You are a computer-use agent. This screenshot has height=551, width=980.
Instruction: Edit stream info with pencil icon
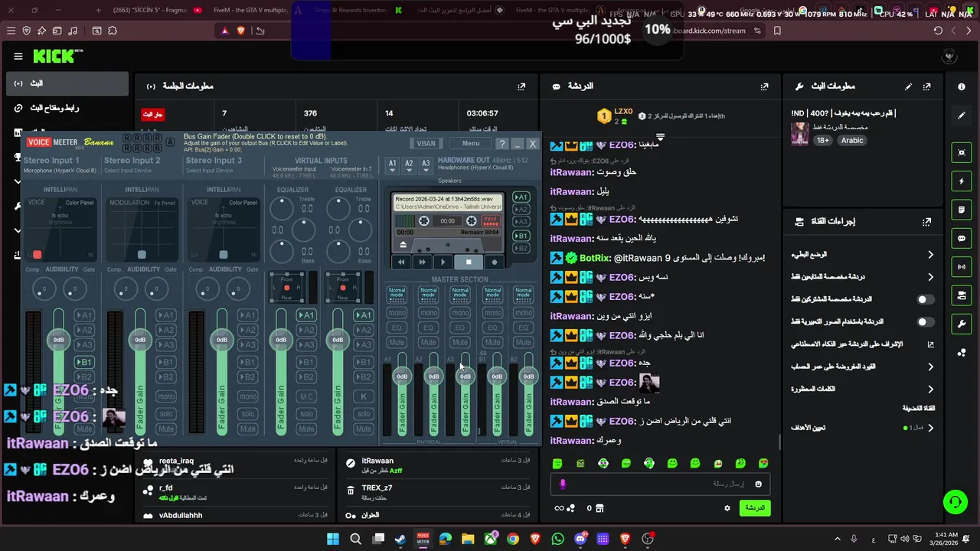(x=908, y=86)
